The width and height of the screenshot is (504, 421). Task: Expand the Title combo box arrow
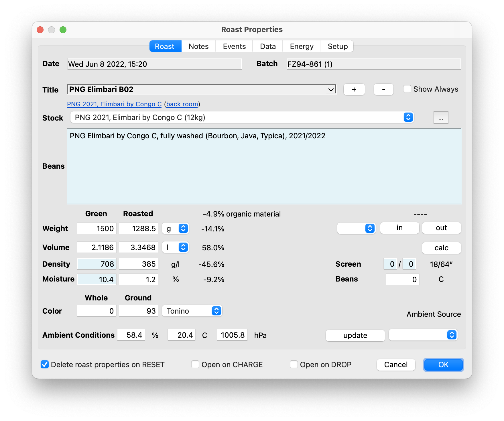[x=331, y=90]
